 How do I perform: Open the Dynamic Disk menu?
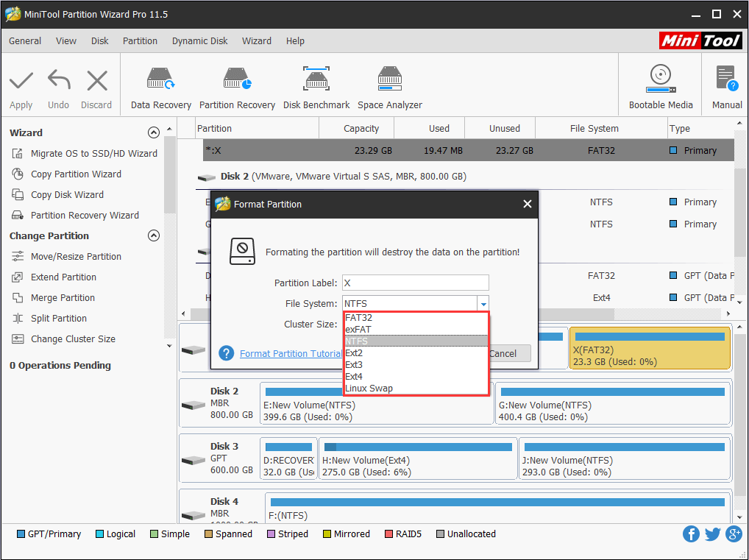click(x=199, y=41)
